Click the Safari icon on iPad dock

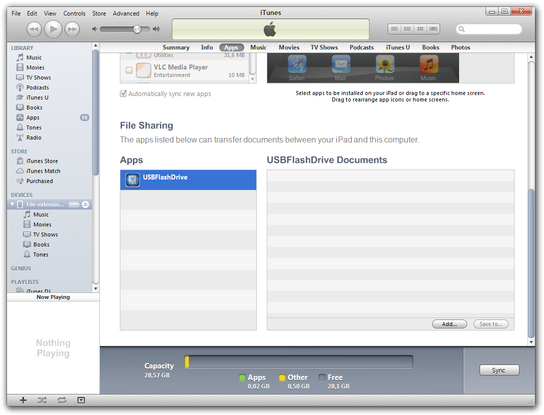point(297,65)
